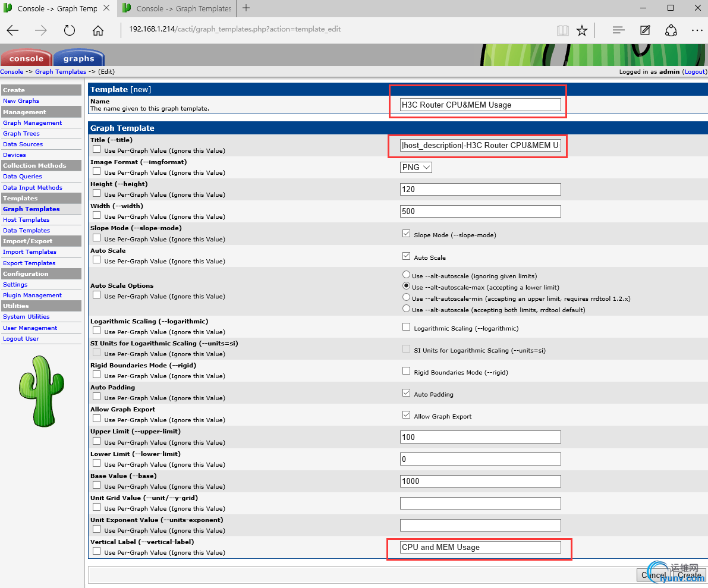Enable the Logarithmic Scaling option checkbox
This screenshot has width=708, height=588.
[x=407, y=327]
